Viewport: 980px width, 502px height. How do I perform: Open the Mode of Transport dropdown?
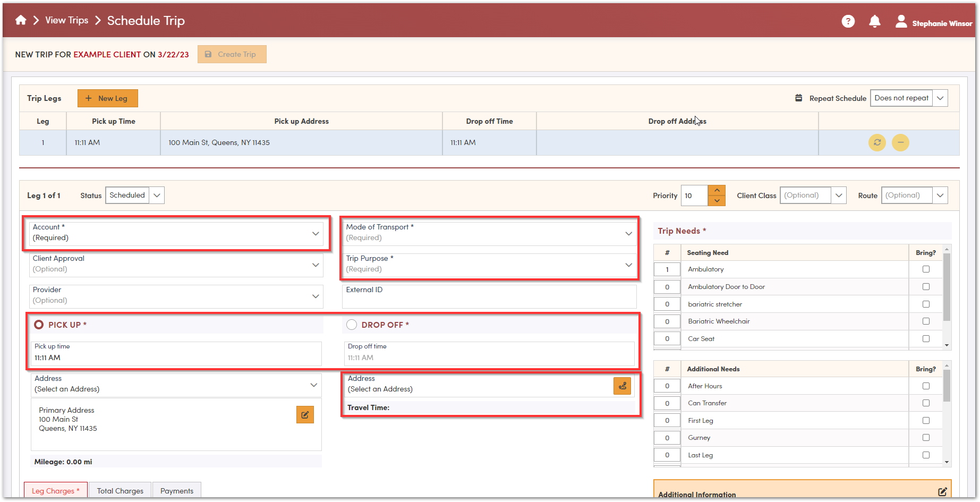(x=628, y=233)
